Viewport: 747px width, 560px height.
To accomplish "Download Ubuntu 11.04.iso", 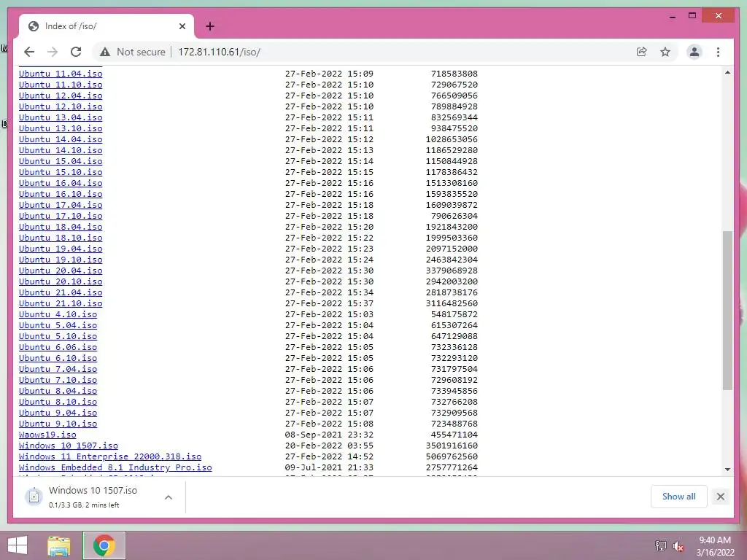I will pos(61,74).
